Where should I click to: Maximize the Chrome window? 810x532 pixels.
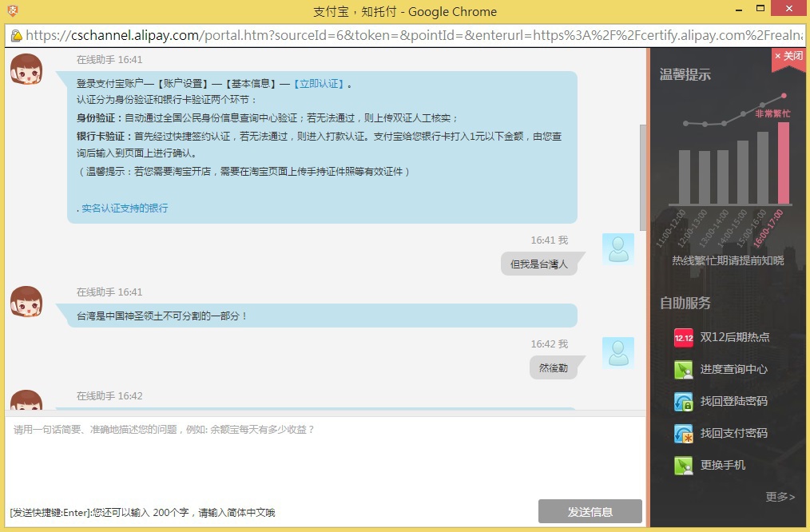pos(760,8)
